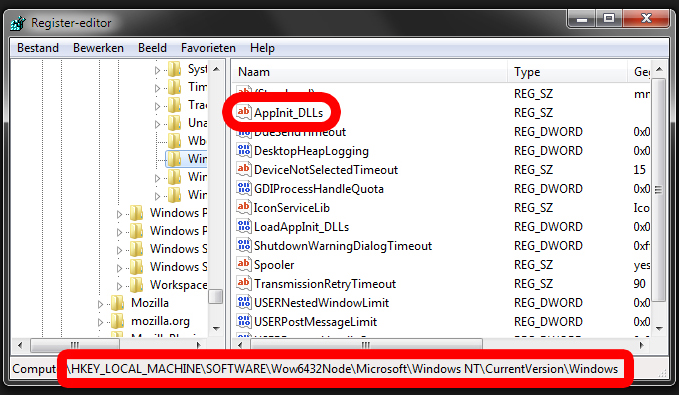Image resolution: width=679 pixels, height=395 pixels.
Task: Click the registry path in status bar
Action: pos(344,369)
